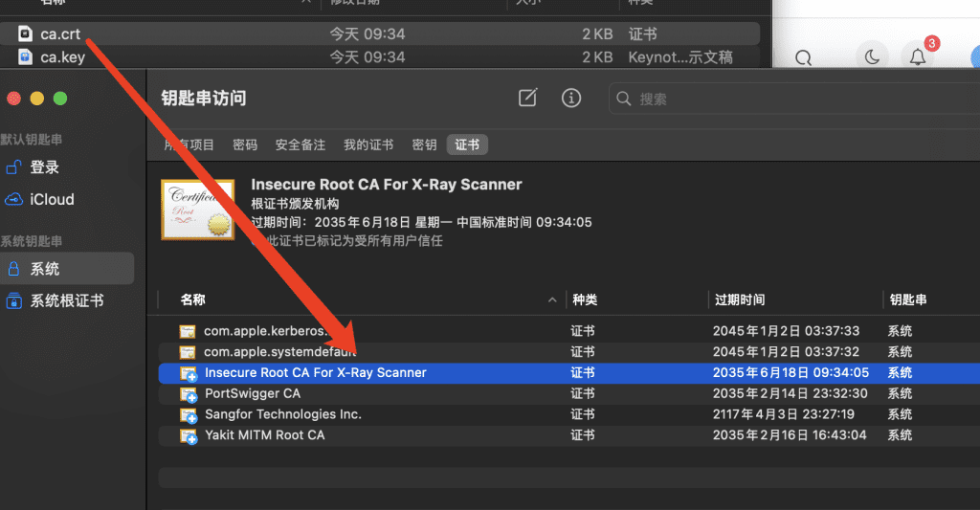This screenshot has height=510, width=980.
Task: Select the Sangfor Technologies Inc. row
Action: pos(569,414)
